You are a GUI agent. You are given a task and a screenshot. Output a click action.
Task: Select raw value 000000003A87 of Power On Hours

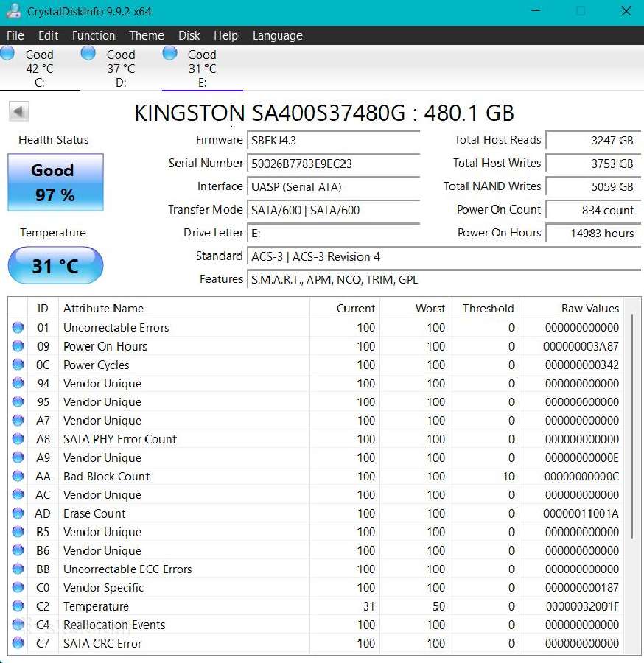(581, 346)
